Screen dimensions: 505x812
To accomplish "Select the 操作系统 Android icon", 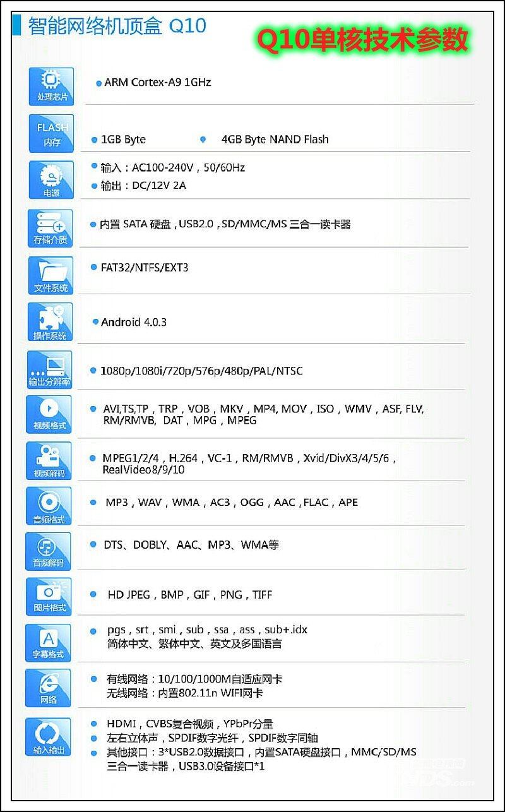I will 50,322.
